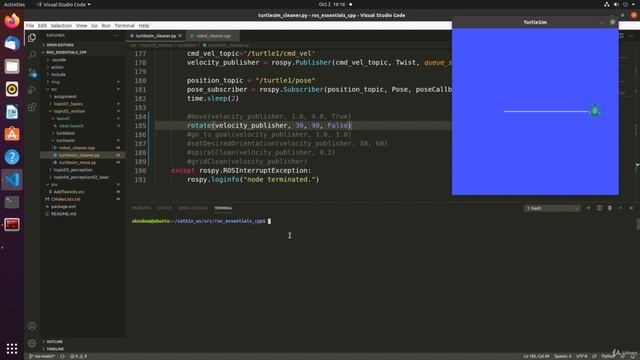The image size is (640, 360).
Task: Expand the assignment folder
Action: (65, 96)
